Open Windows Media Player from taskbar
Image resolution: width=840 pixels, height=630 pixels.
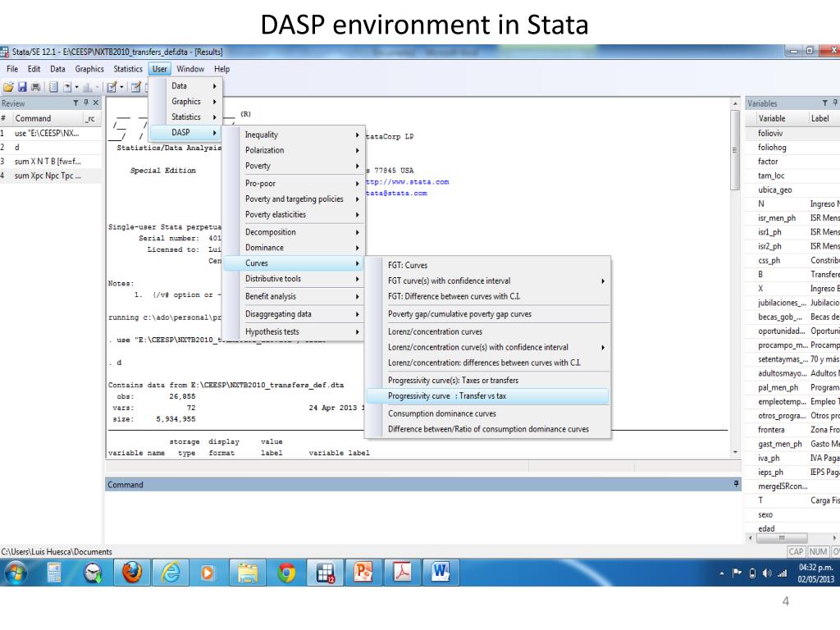tap(208, 573)
